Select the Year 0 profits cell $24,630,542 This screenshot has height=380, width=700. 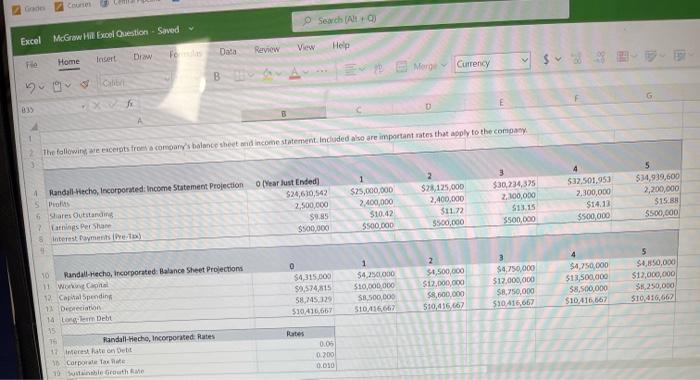307,194
